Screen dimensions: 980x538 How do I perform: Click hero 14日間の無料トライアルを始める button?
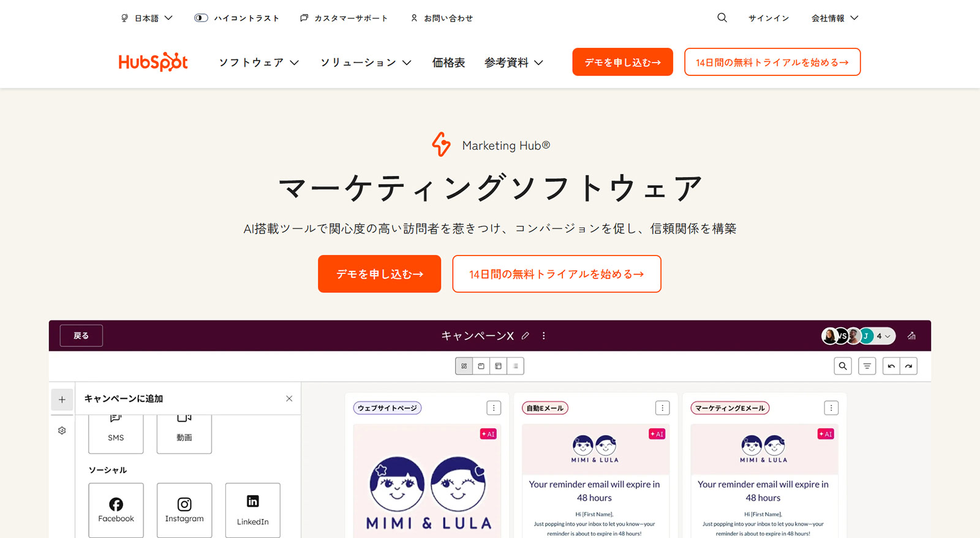tap(557, 274)
